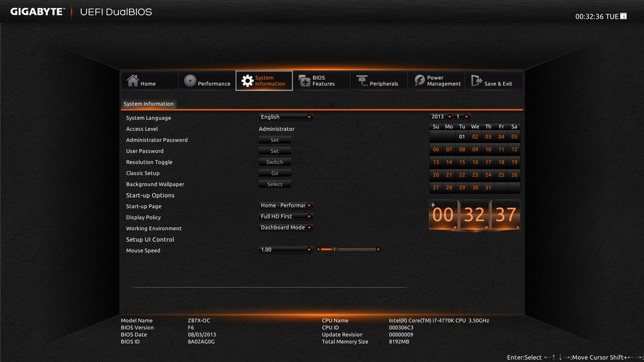Open the calendar month dropdown
The width and height of the screenshot is (644, 362).
pos(462,116)
